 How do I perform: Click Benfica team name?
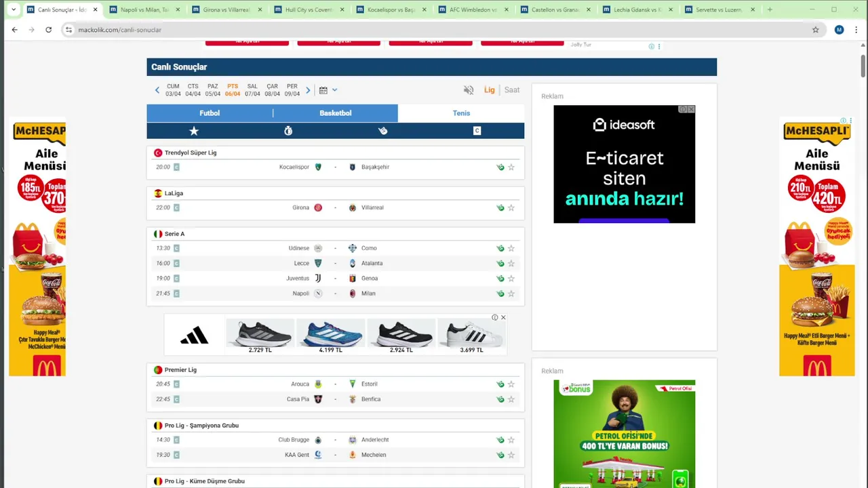point(371,399)
